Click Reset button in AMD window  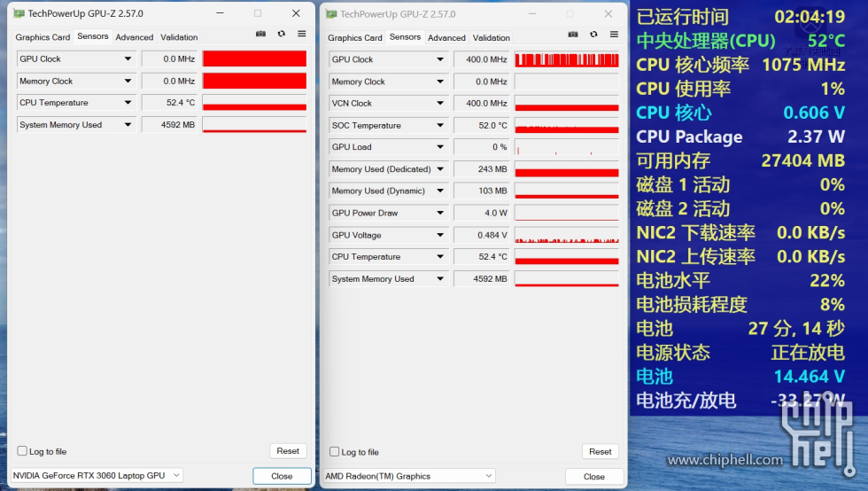pos(601,452)
